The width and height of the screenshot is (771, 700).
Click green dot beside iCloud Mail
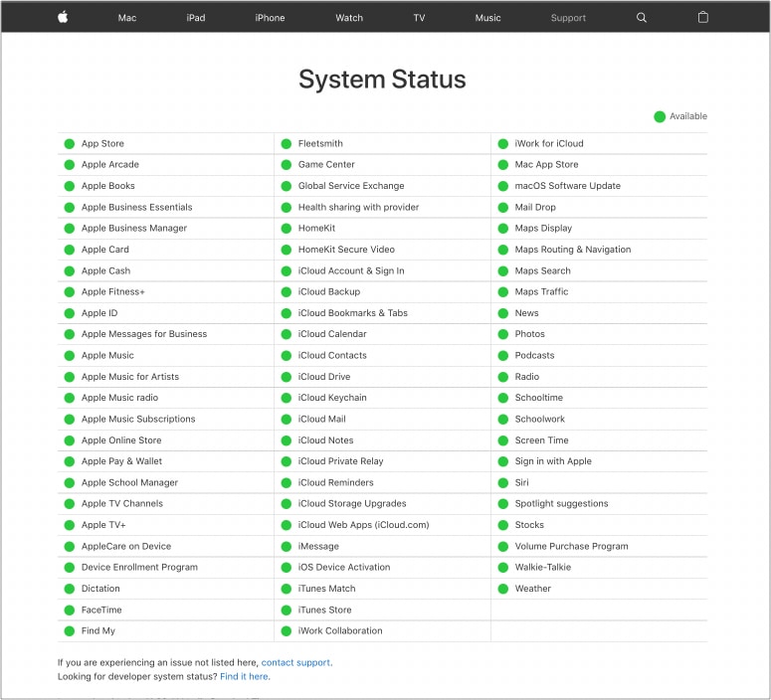[x=287, y=420]
